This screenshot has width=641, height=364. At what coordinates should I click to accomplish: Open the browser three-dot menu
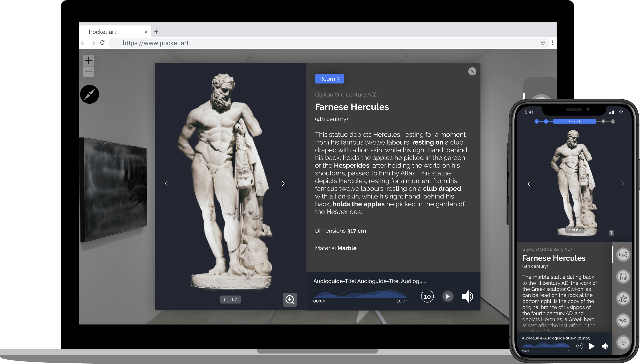(x=552, y=43)
